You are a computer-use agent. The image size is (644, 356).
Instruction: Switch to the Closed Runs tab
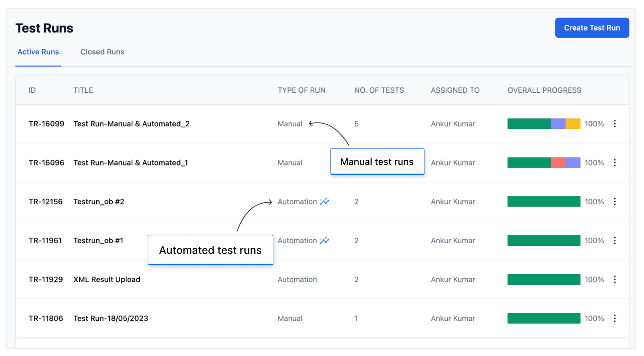[102, 52]
